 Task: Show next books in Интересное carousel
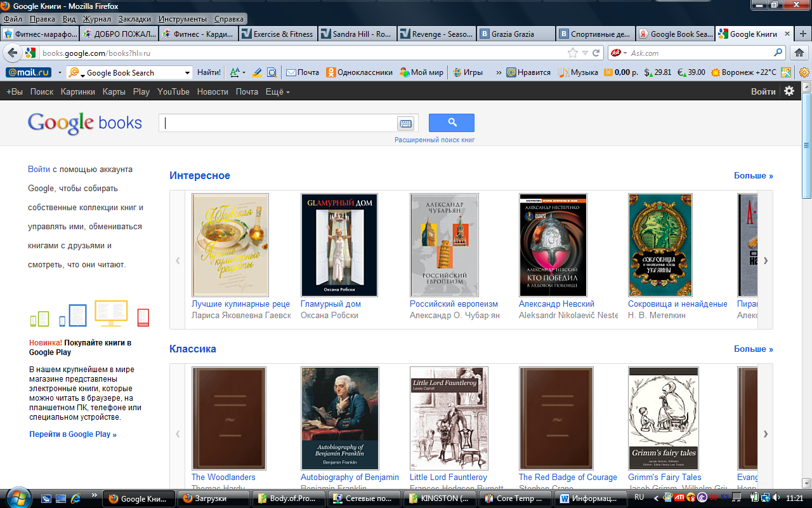pos(766,260)
